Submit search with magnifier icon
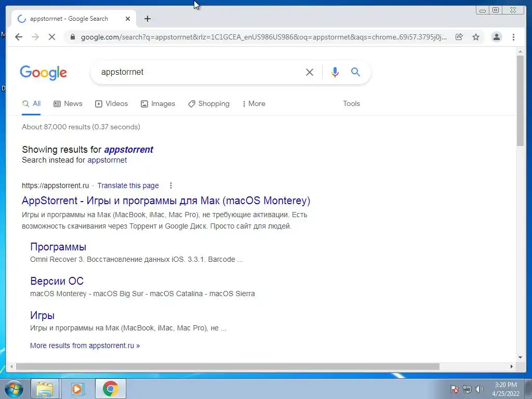The height and width of the screenshot is (399, 532). (355, 72)
